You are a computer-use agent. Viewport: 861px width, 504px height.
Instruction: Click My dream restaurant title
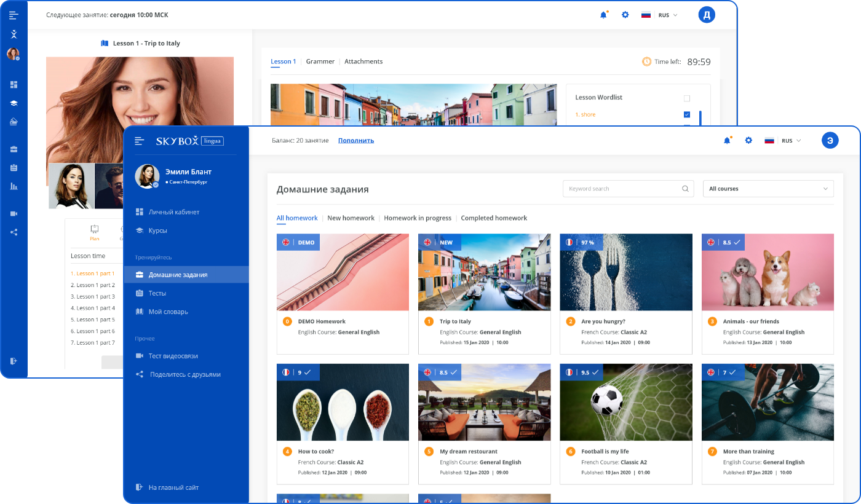469,452
